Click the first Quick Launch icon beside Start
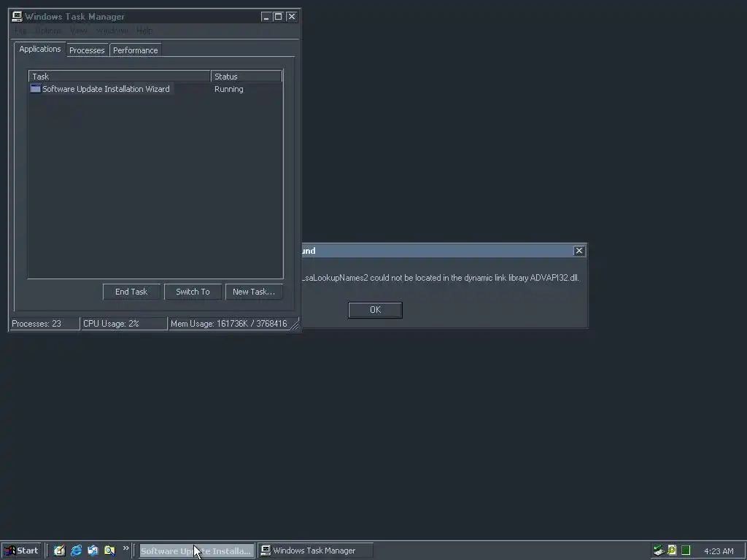 point(59,551)
